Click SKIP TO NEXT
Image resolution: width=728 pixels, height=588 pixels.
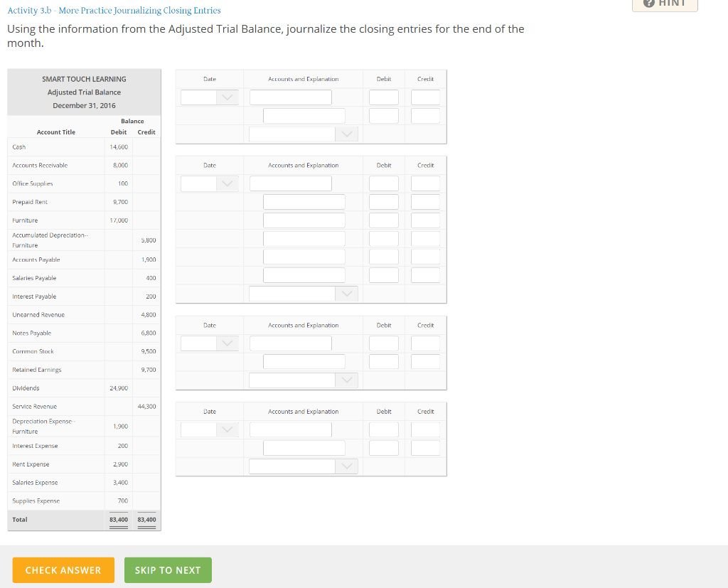168,570
